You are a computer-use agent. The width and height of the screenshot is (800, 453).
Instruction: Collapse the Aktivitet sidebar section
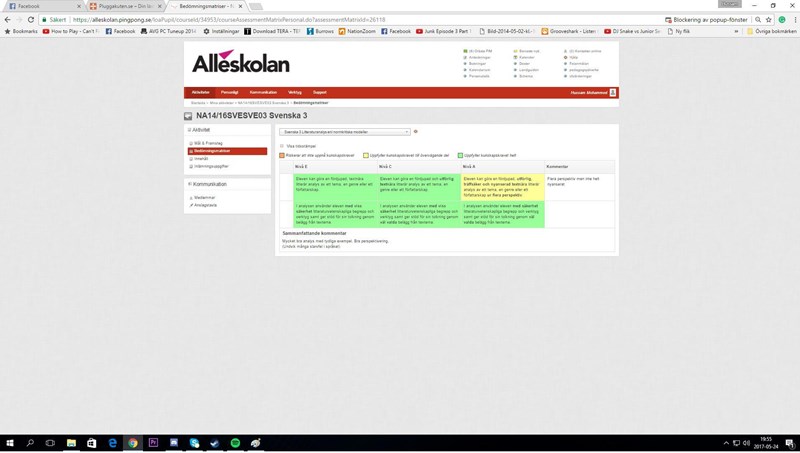(189, 130)
